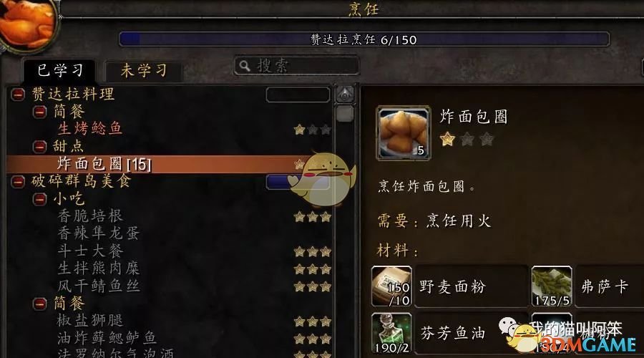Switch to the 已学习 tab

pos(60,70)
